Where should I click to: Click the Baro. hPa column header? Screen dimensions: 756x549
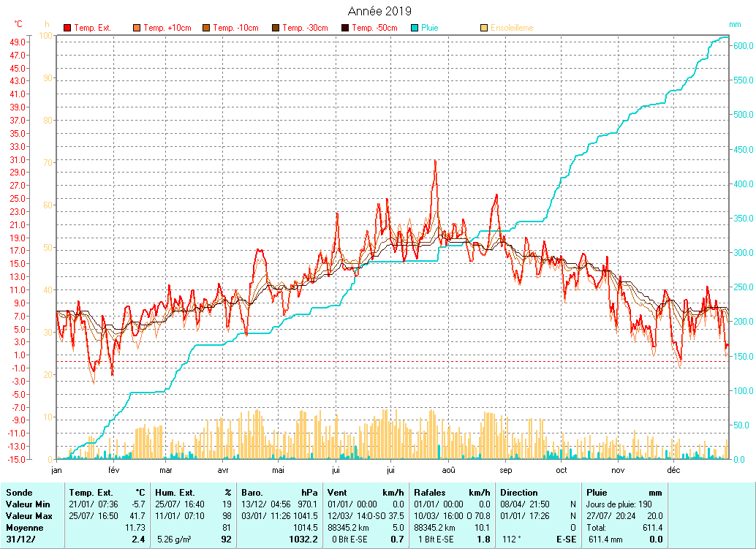coord(280,493)
